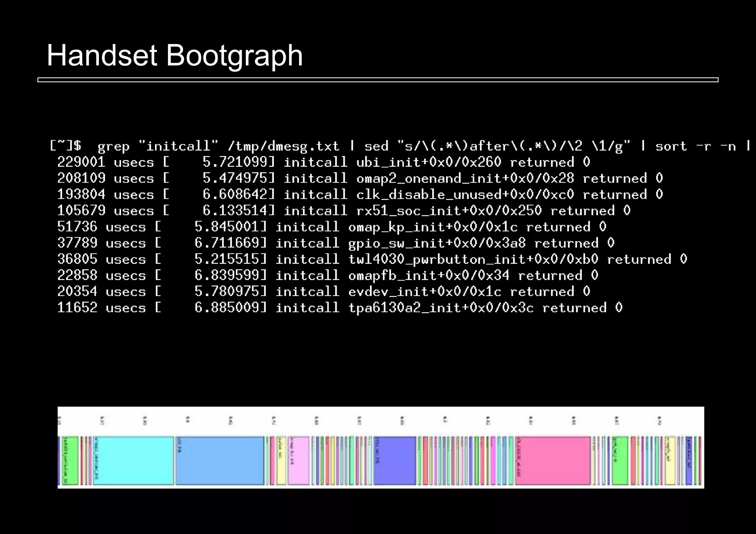This screenshot has height=534, width=756.
Task: Click the 5.474975 timestamp
Action: tap(235, 178)
